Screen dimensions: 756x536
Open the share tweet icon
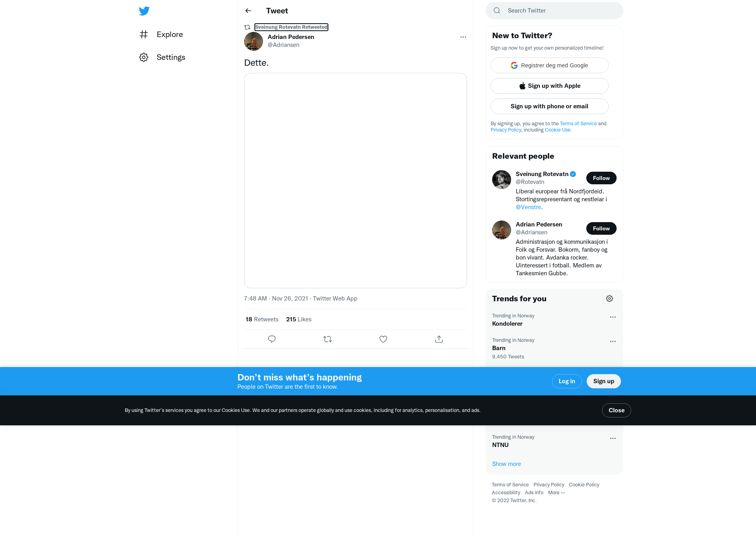click(x=439, y=339)
